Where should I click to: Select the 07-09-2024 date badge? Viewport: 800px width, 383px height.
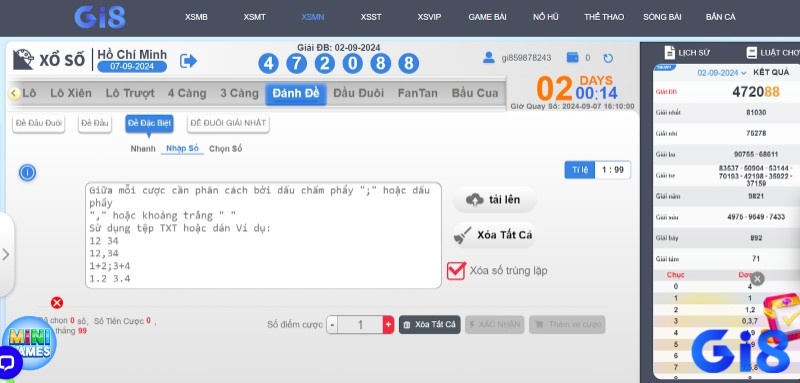(x=132, y=66)
